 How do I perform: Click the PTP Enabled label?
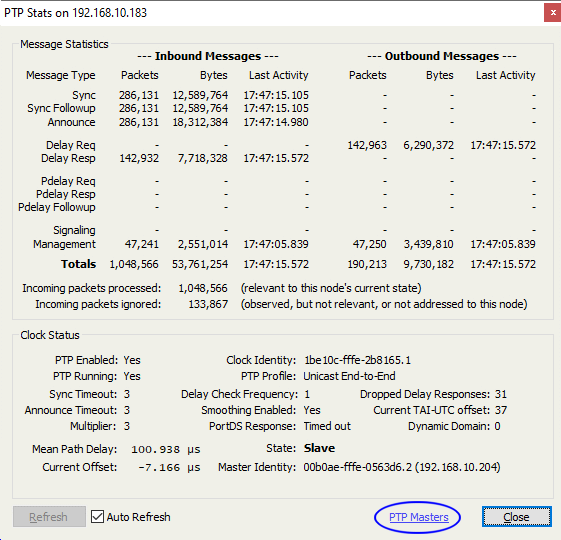(x=86, y=360)
